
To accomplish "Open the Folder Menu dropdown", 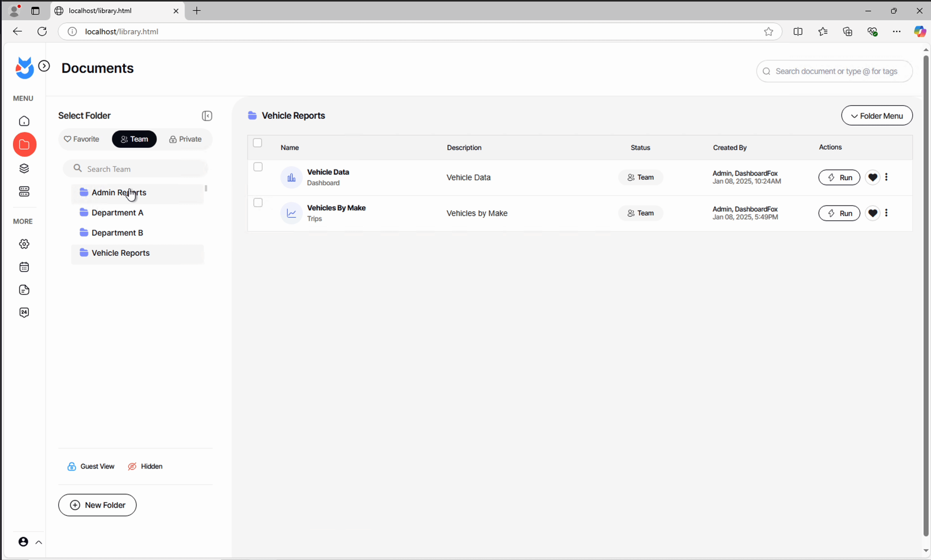I will tap(877, 116).
